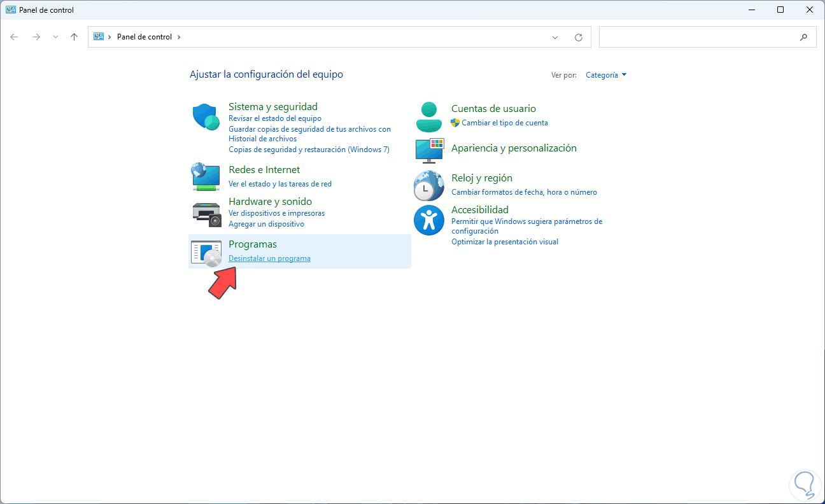Screen dimensions: 825x504
Task: Refresh the Panel de control view
Action: (579, 37)
